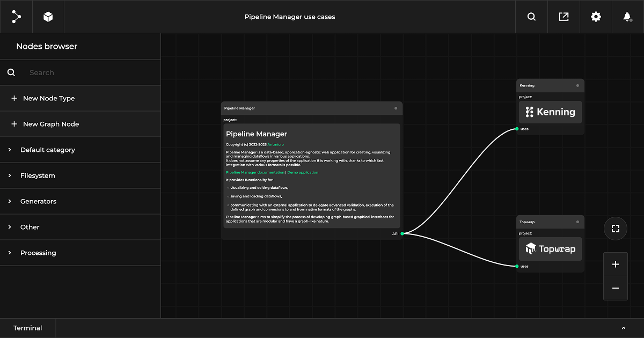This screenshot has height=338, width=644.
Task: Click the Generators label
Action: pyautogui.click(x=38, y=201)
